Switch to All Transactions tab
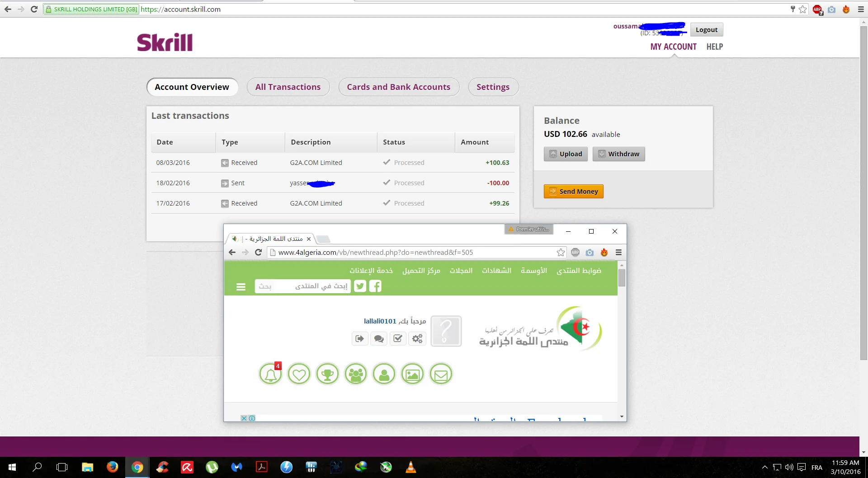The height and width of the screenshot is (478, 868). [288, 87]
